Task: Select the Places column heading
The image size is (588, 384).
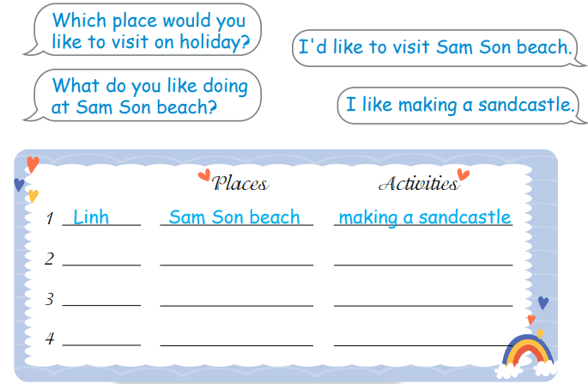Action: tap(239, 183)
